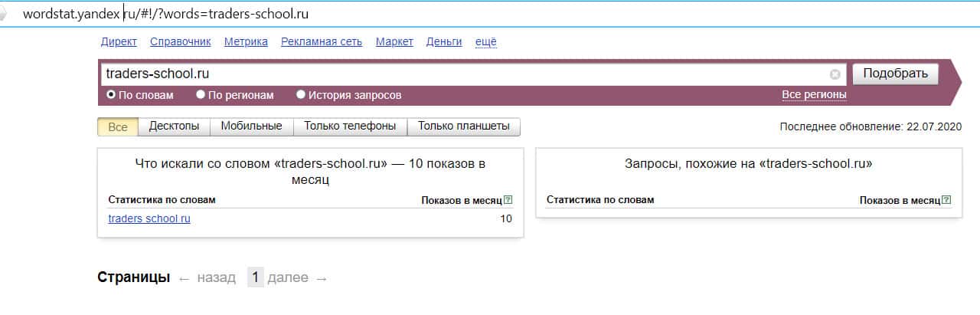The height and width of the screenshot is (315, 980).
Task: Open help icon beside left Показов в месяц
Action: (508, 200)
